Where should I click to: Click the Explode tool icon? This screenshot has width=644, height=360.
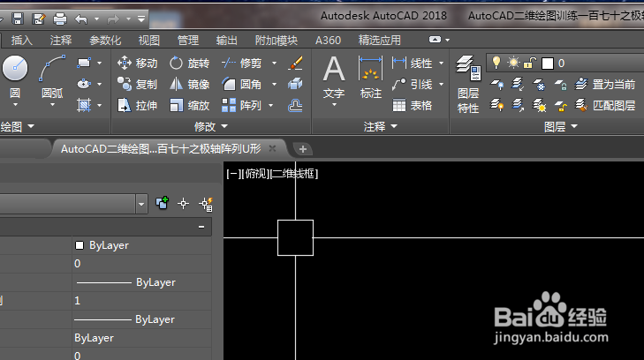[295, 84]
